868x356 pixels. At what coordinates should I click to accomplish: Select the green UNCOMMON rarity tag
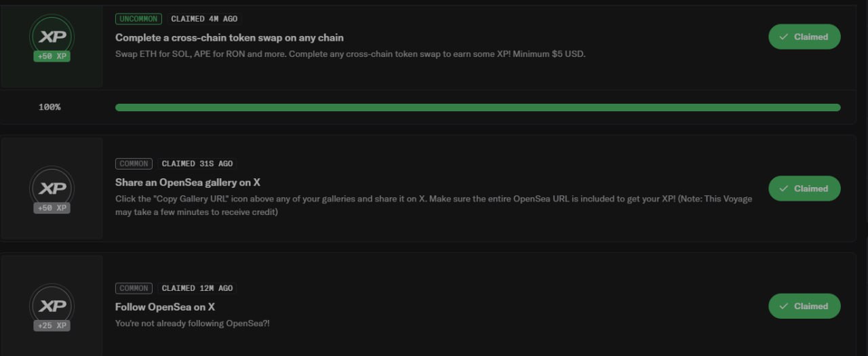[x=138, y=19]
